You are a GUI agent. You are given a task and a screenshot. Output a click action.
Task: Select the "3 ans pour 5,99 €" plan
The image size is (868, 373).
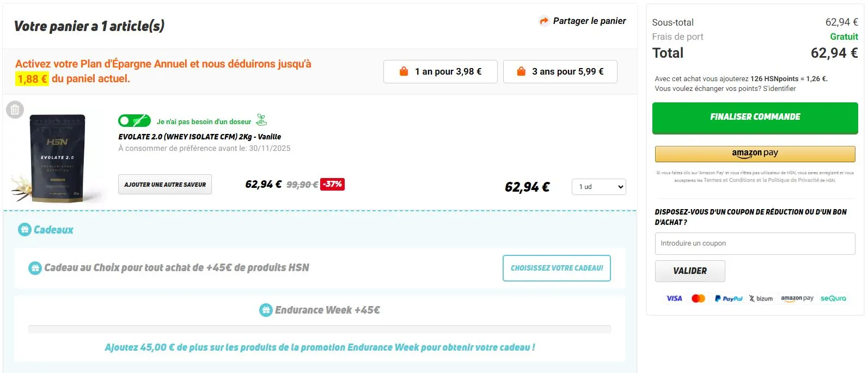pyautogui.click(x=560, y=71)
